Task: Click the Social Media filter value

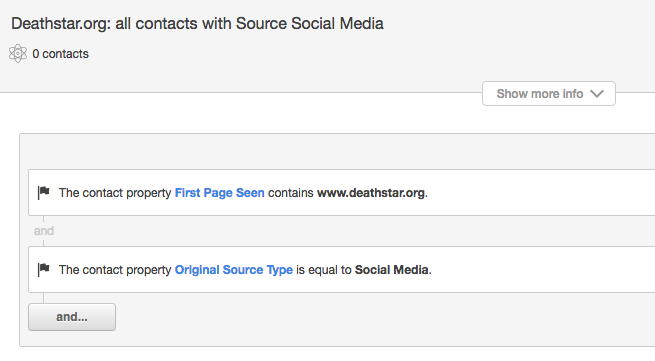Action: (x=391, y=269)
